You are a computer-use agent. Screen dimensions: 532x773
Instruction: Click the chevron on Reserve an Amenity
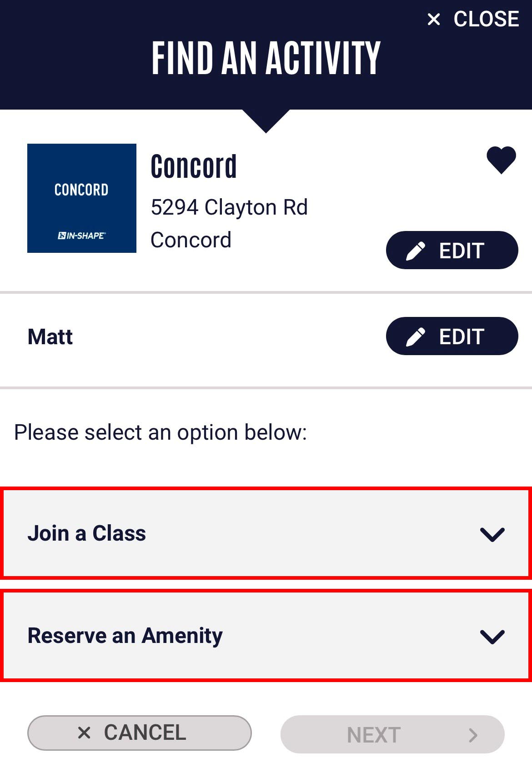coord(492,637)
